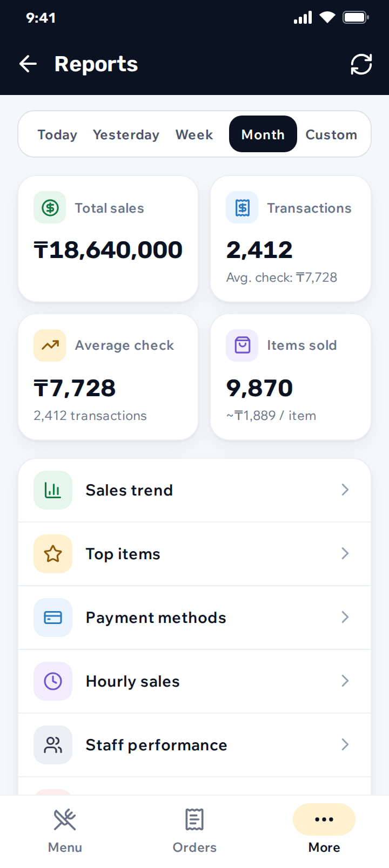This screenshot has height=868, width=389.
Task: Tap the 'Avg. check: ₸7,728' subtitle
Action: click(x=281, y=277)
